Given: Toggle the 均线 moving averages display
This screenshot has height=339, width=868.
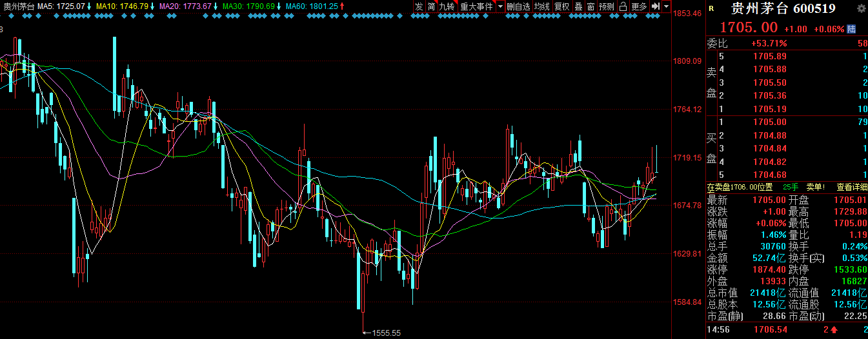Looking at the screenshot, I should (x=542, y=6).
